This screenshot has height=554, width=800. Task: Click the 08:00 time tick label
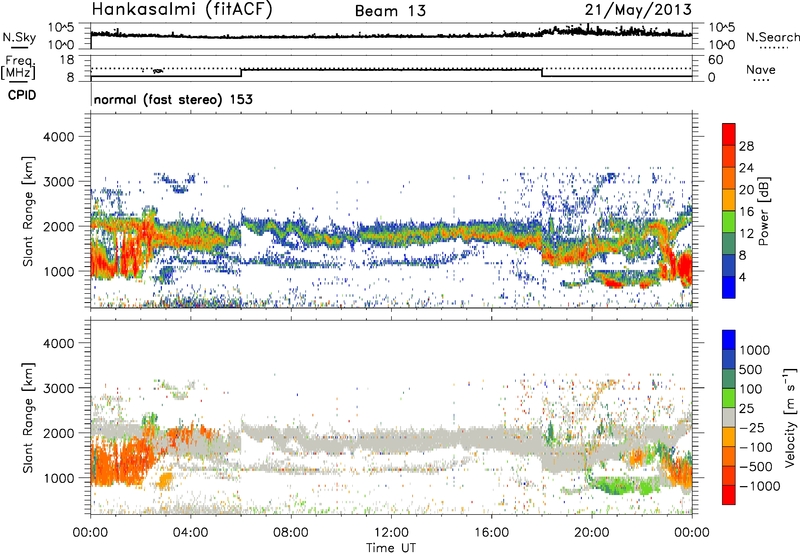tap(291, 533)
